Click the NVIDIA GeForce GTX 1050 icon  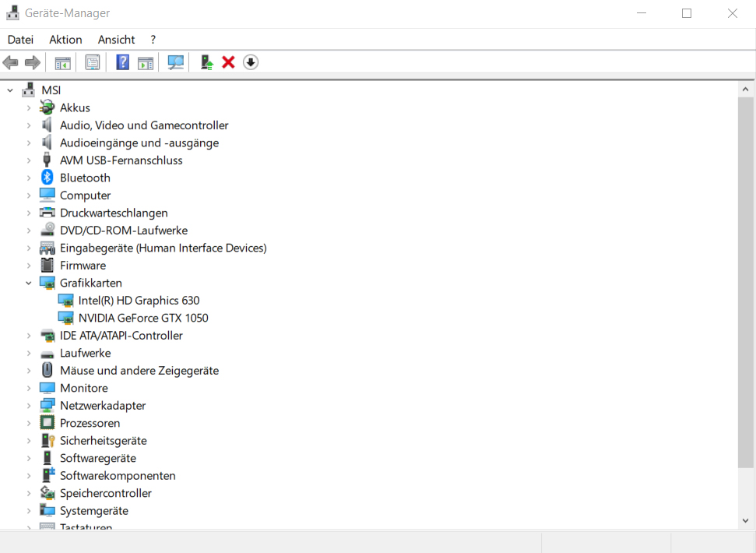tap(65, 318)
